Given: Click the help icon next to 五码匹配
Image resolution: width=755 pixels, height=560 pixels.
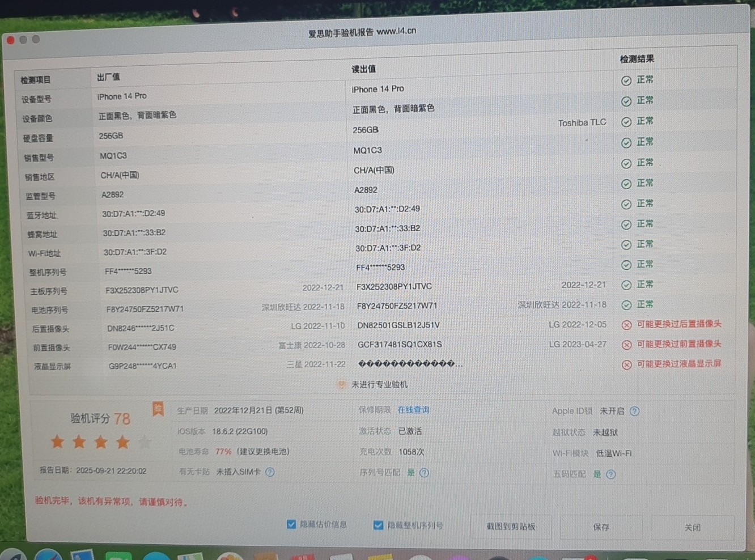Looking at the screenshot, I should pos(610,474).
